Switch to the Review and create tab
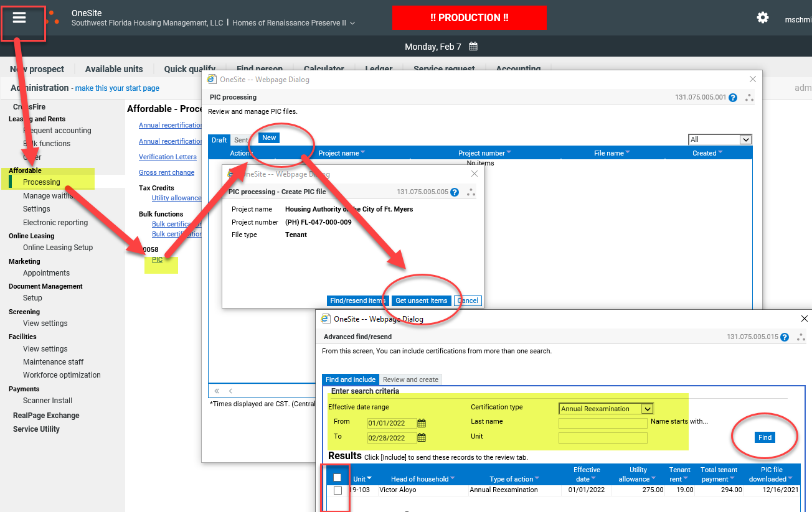This screenshot has width=812, height=512. 410,379
